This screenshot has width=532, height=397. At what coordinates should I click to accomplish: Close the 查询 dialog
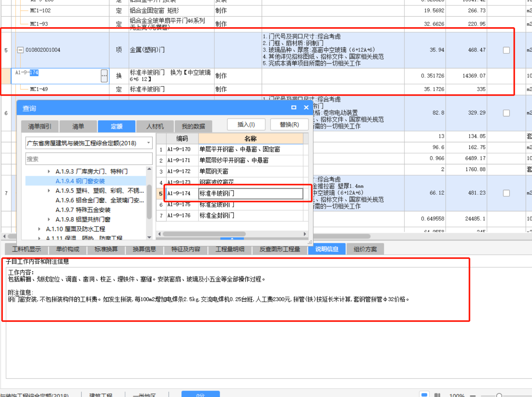(306, 107)
